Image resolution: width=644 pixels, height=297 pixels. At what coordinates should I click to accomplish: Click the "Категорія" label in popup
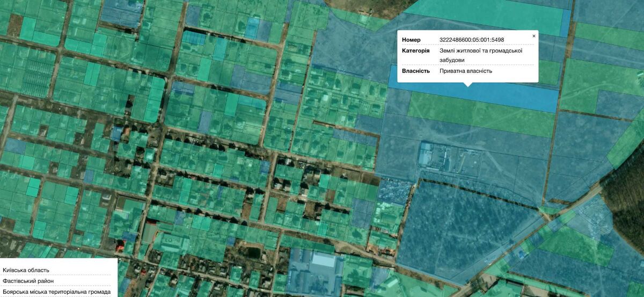coord(415,50)
